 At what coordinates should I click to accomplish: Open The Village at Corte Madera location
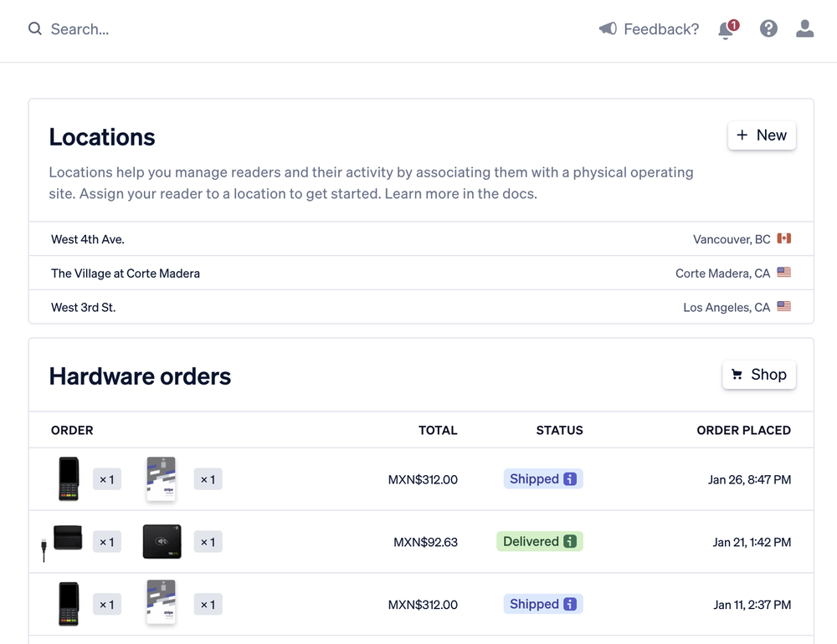coord(421,273)
